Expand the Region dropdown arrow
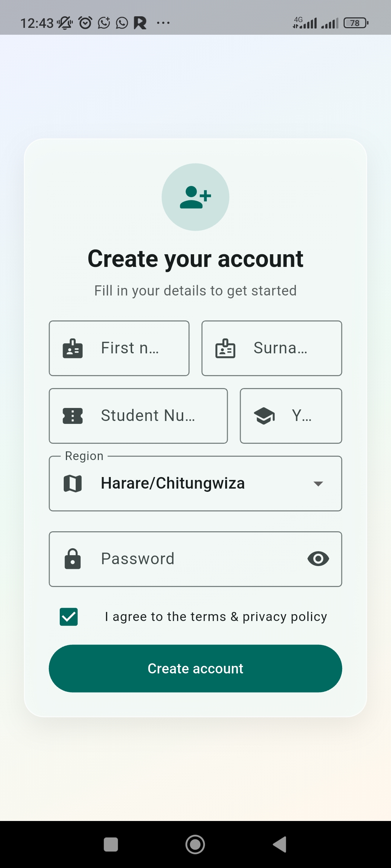This screenshot has width=391, height=868. tap(318, 484)
